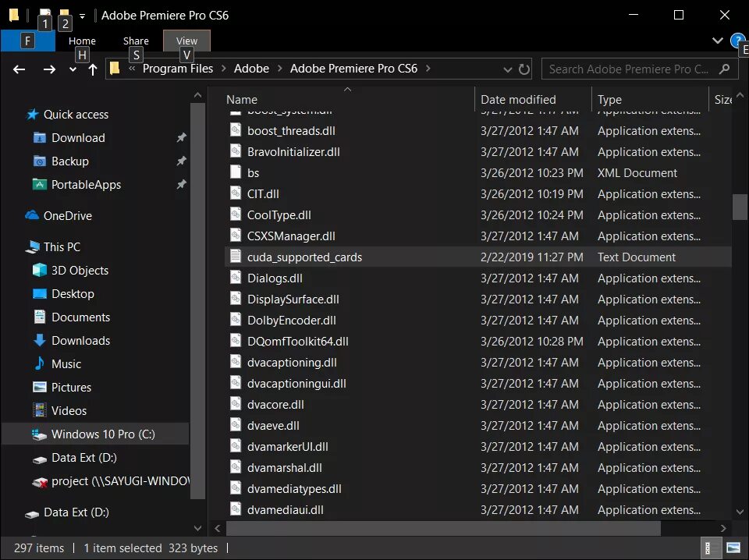Expand chevron after Program Files breadcrumb
Viewport: 749px width, 560px height.
pyautogui.click(x=224, y=69)
